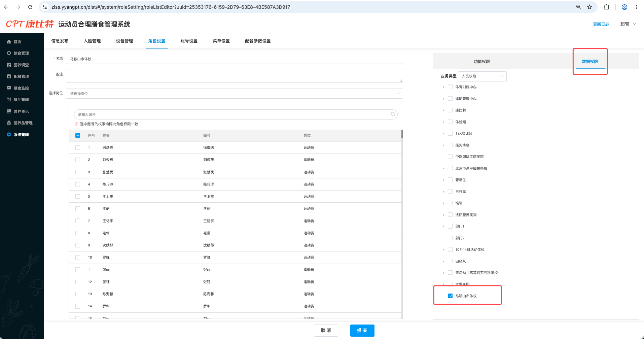Screen dimensions: 644x339
Task: Open the Chrome three-dot menu
Action: click(x=637, y=7)
